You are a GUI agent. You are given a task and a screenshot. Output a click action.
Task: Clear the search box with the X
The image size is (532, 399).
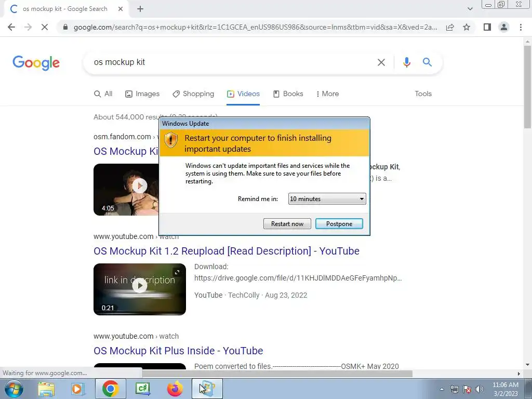coord(381,62)
